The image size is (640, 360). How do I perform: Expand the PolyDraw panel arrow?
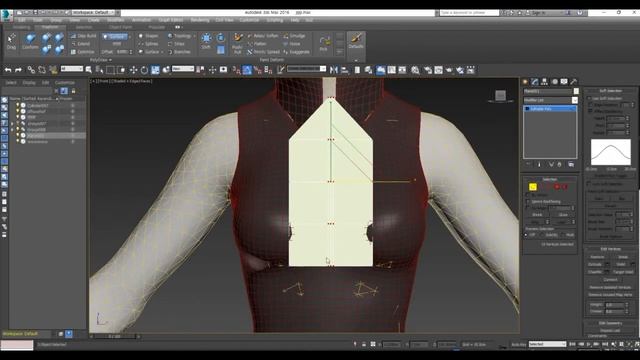pos(110,60)
